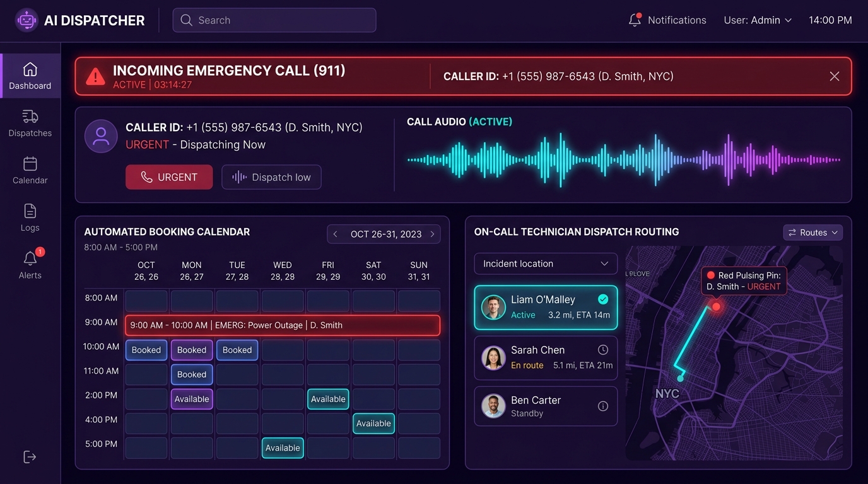Click the AI Dispatcher robot logo
Screen dimensions: 868x484
(x=26, y=20)
